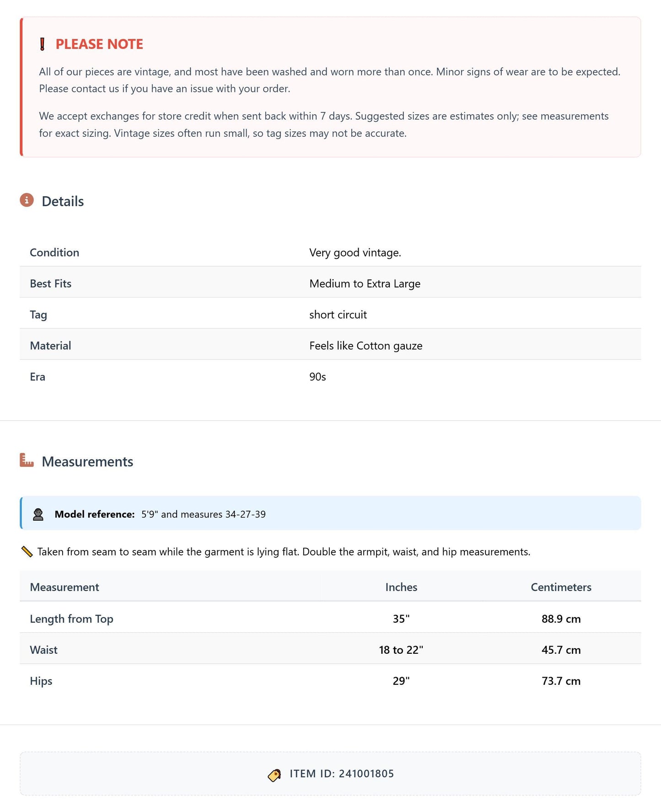
Task: Click the Measurements section heading
Action: coord(87,462)
